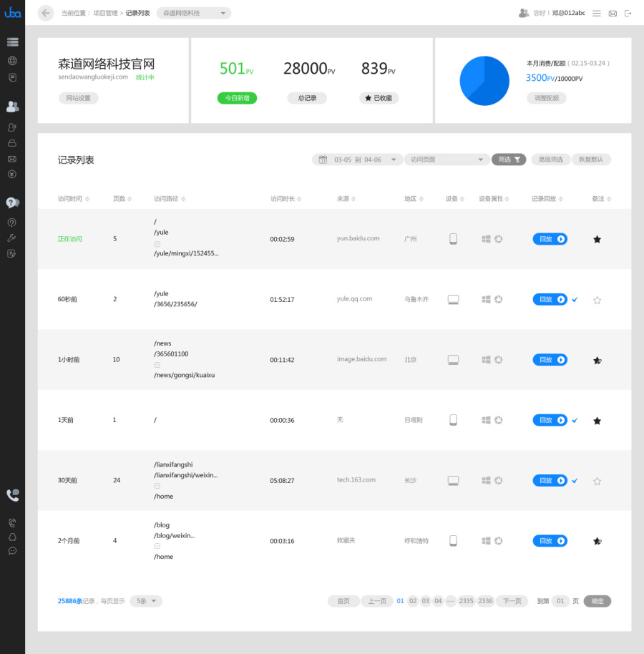
Task: Expand the 03-05 到 04-06 date range dropdown
Action: coord(358,160)
